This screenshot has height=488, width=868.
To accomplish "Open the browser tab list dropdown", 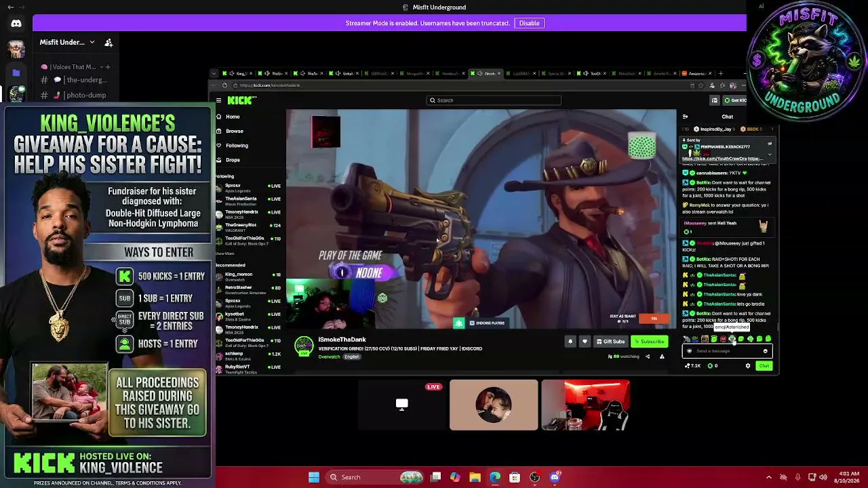I will 214,73.
